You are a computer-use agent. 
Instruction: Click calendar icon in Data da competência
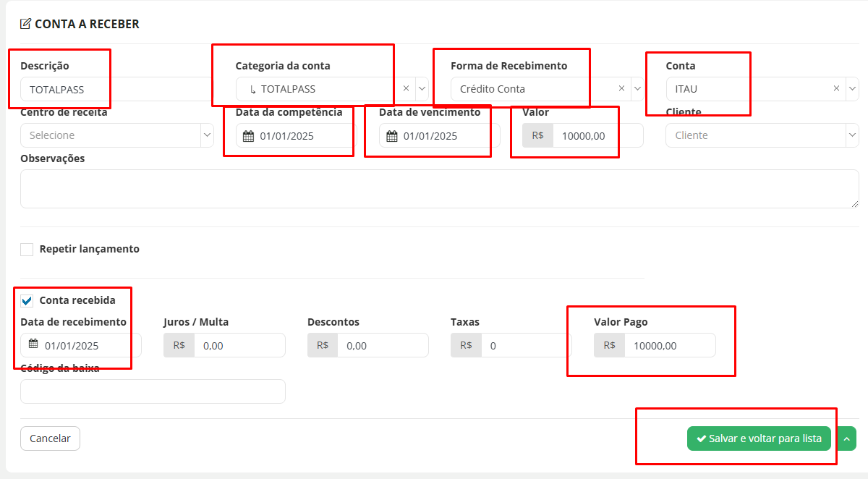pos(248,135)
